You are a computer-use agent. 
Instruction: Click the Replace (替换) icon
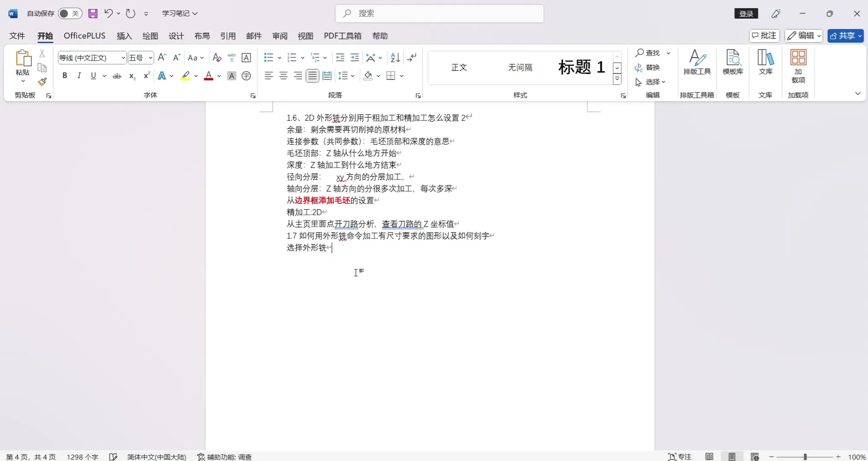click(651, 67)
